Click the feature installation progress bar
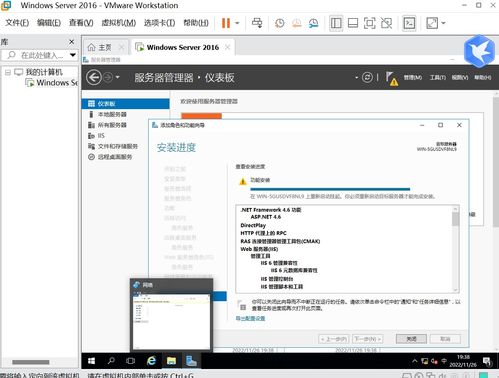 (x=330, y=189)
